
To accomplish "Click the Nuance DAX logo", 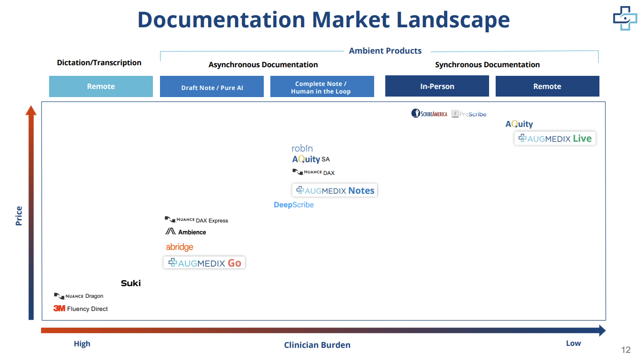I will 313,172.
